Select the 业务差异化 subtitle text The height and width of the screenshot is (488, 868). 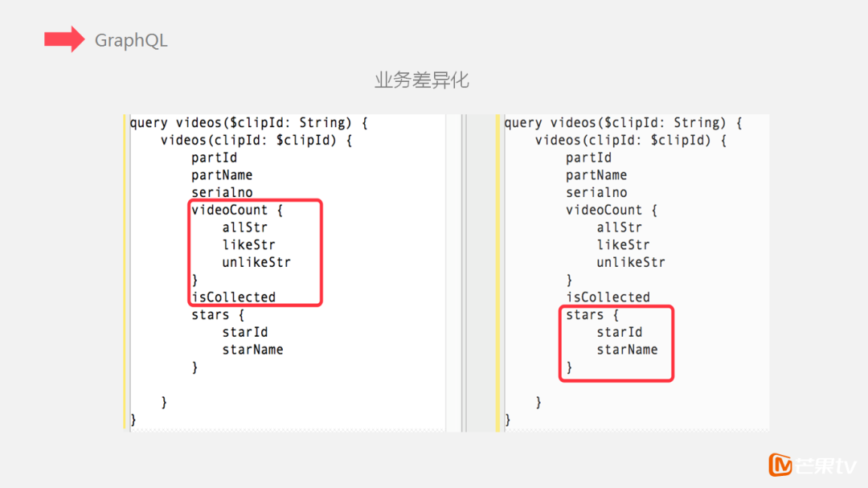click(x=421, y=80)
